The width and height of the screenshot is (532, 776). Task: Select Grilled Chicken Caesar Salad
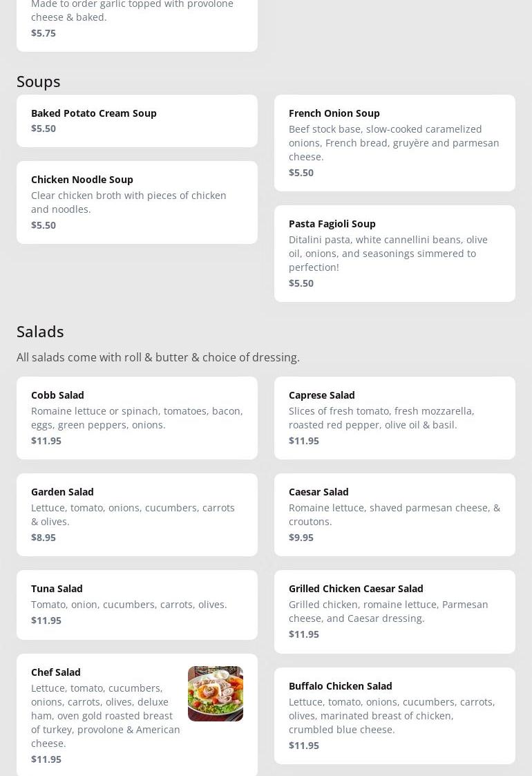point(395,612)
